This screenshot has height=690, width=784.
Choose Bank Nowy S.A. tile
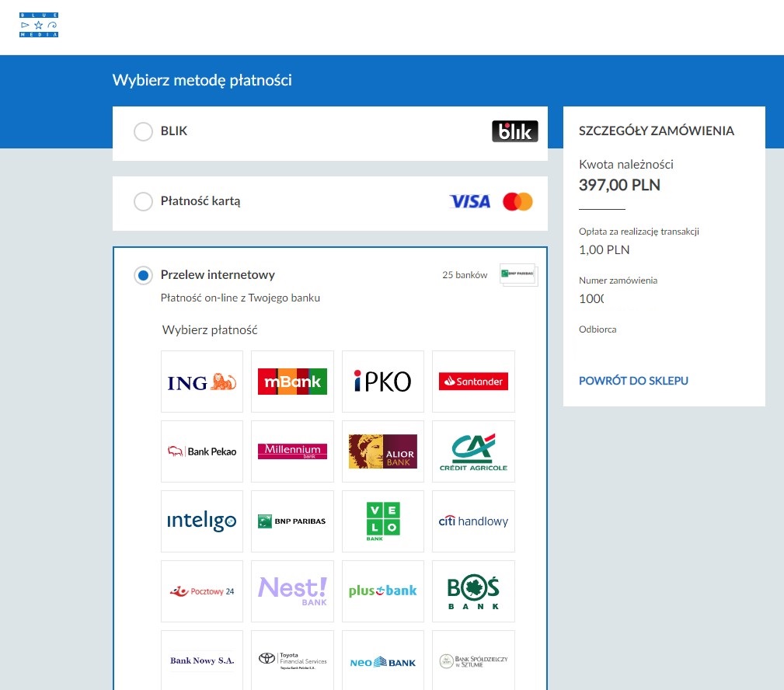click(x=202, y=660)
